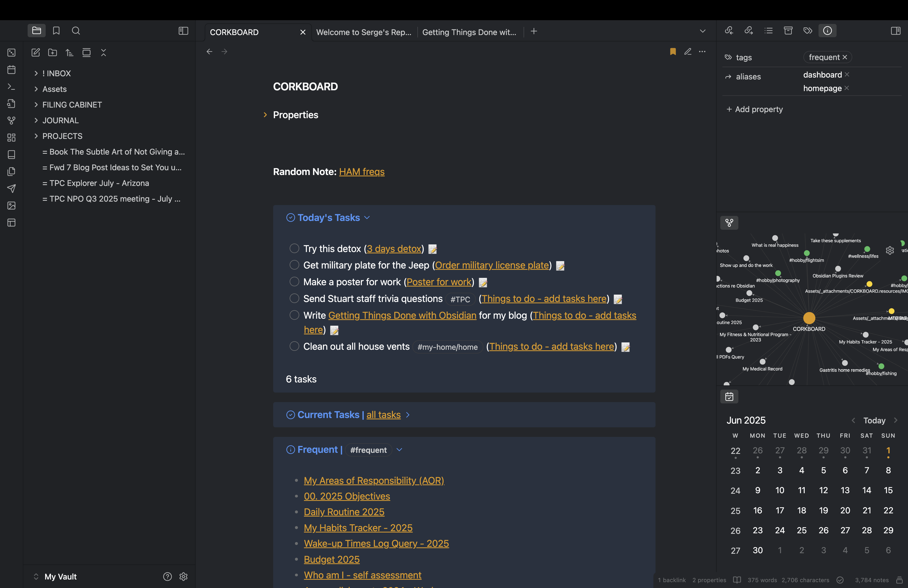The height and width of the screenshot is (588, 908).
Task: Collapse Today's Tasks with its chevron
Action: (367, 218)
